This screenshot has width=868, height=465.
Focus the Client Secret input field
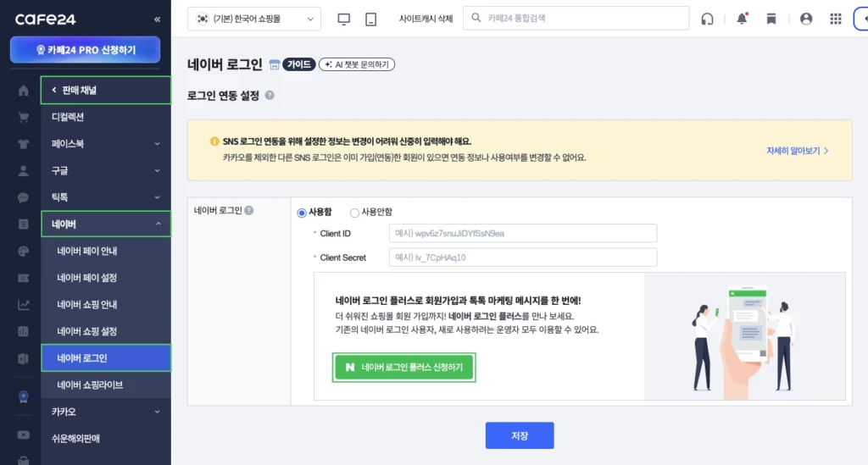click(522, 257)
